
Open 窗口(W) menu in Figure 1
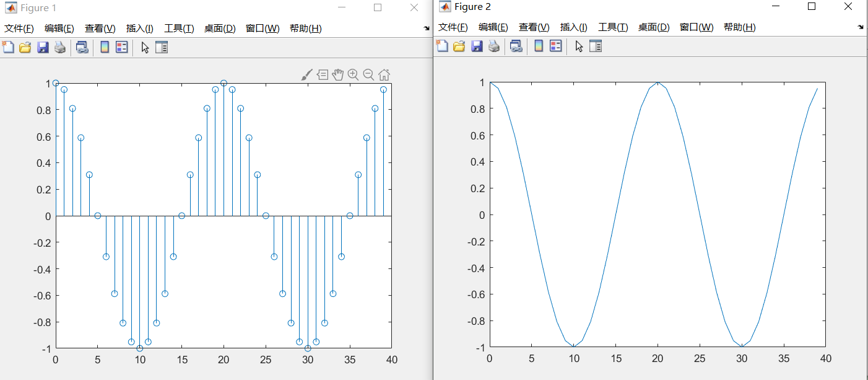263,29
